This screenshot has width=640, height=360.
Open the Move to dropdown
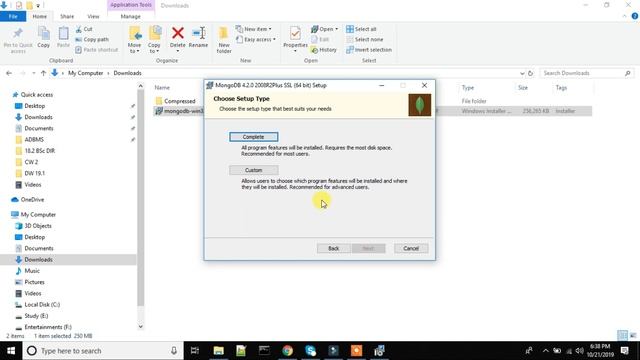[134, 40]
